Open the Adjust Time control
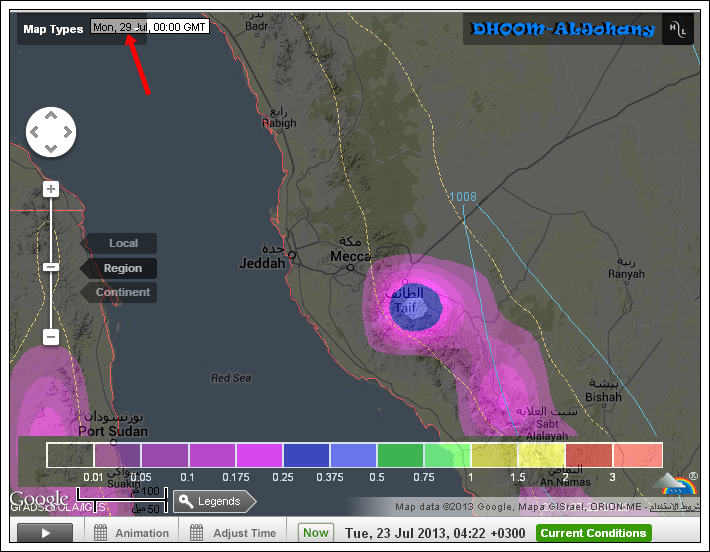Image resolution: width=710 pixels, height=552 pixels. (233, 533)
